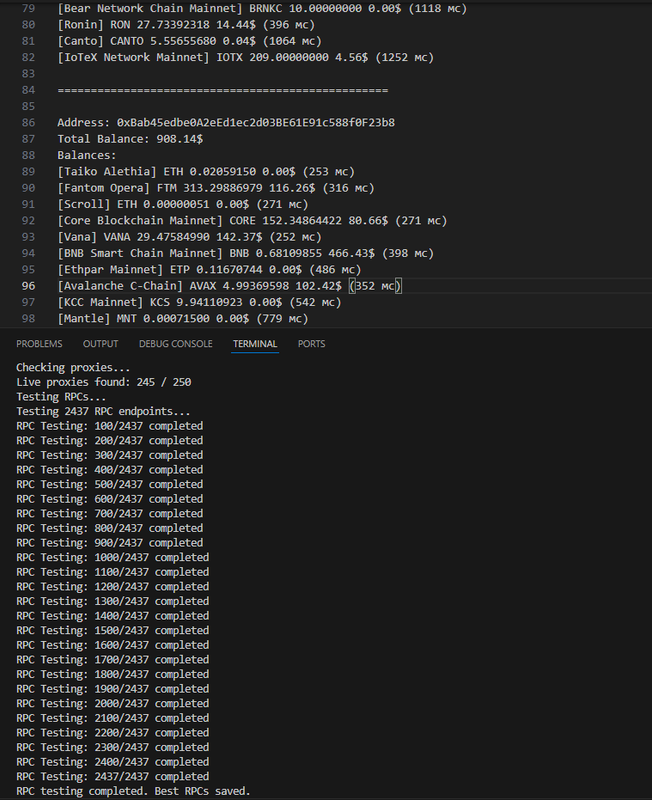Set a breakpoint beside line 96

pos(14,286)
